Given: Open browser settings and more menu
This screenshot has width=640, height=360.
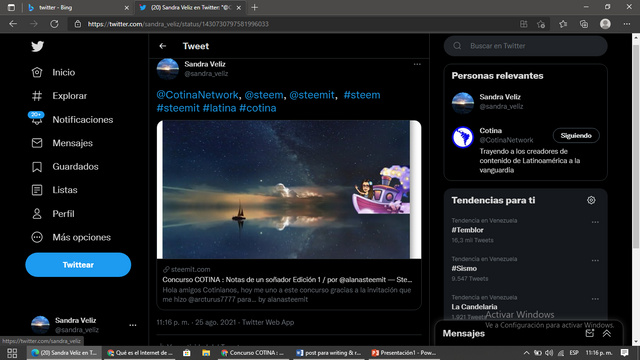Looking at the screenshot, I should pos(627,24).
